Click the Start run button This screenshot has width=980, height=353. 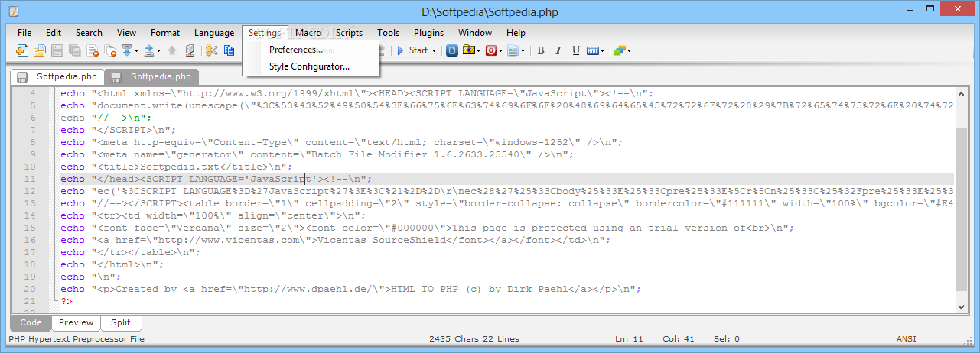[417, 50]
